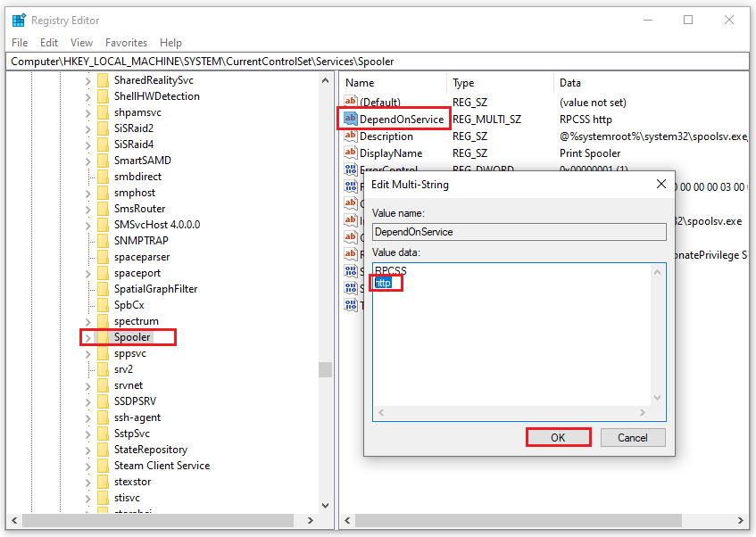Viewport: 756px width, 537px height.
Task: Expand the SMSvcHost 4.0.0.0 key
Action: coord(87,225)
